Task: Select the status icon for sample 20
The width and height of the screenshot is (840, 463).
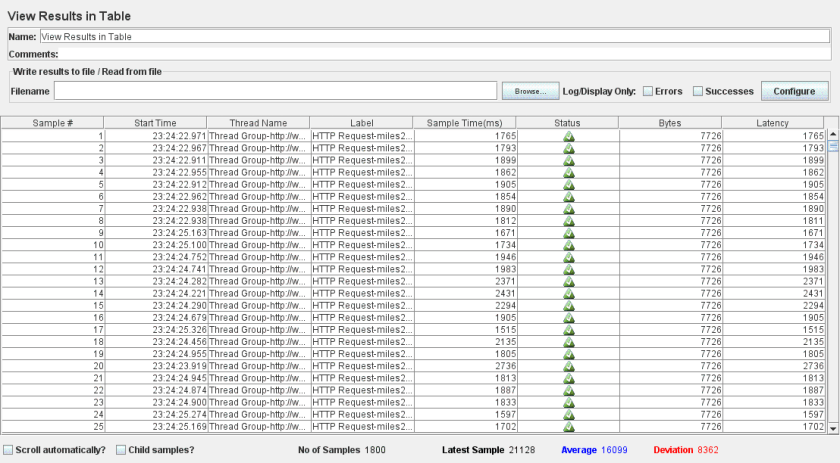Action: pyautogui.click(x=568, y=366)
